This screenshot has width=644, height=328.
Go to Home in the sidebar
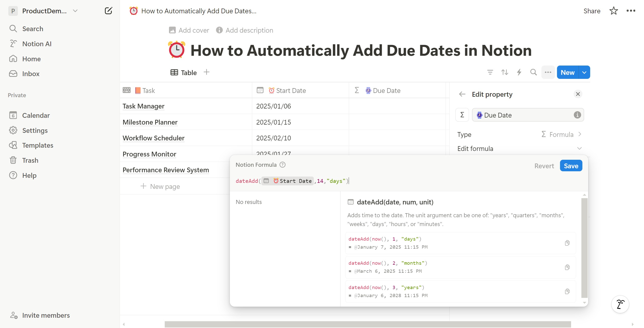point(31,59)
